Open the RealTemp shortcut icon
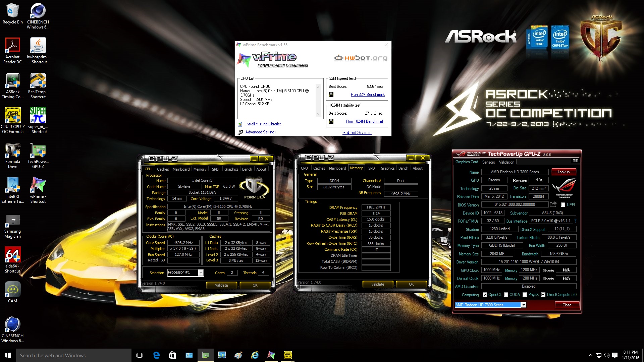 (x=38, y=86)
